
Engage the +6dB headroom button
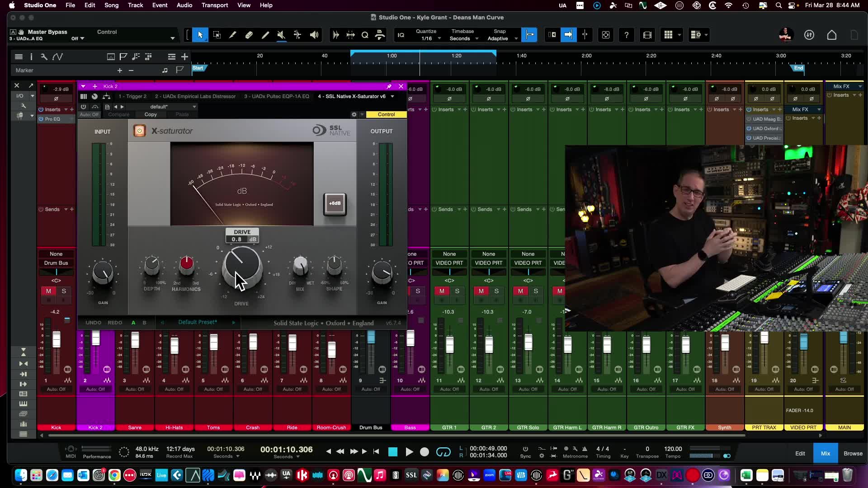(335, 203)
